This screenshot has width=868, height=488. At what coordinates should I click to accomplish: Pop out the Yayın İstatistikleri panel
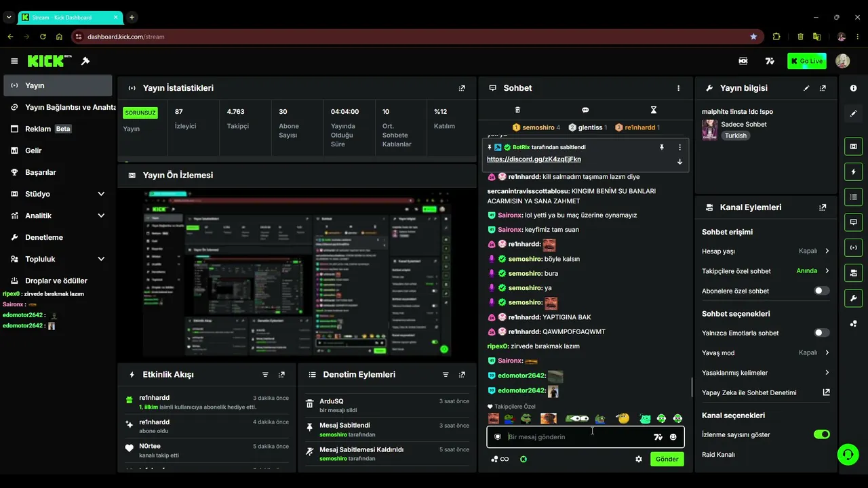coord(462,88)
